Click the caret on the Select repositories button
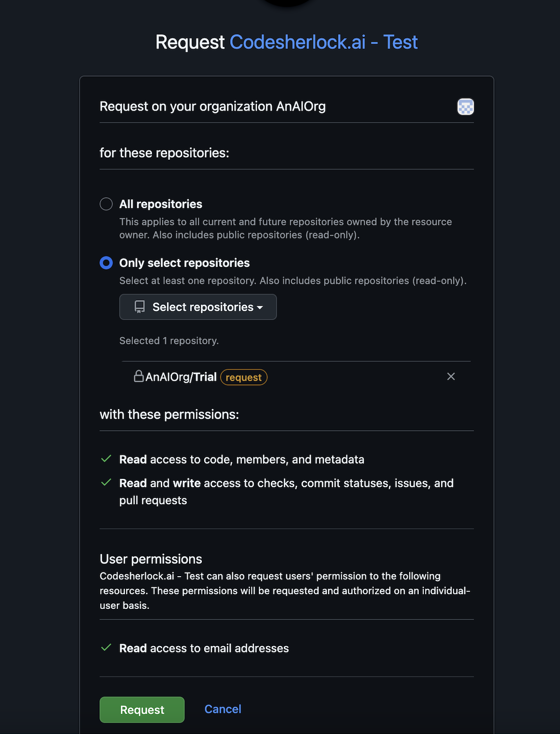Screen dimensions: 560x734 (260, 307)
